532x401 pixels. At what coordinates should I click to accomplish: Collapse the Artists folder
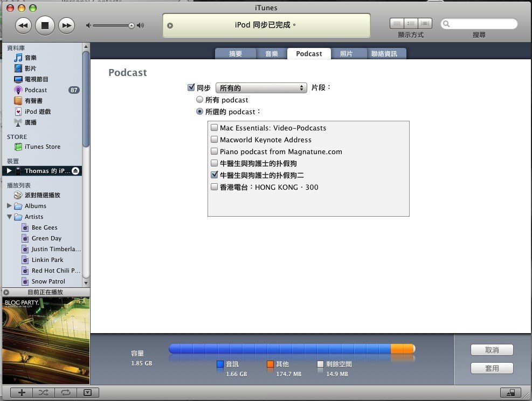tap(9, 217)
